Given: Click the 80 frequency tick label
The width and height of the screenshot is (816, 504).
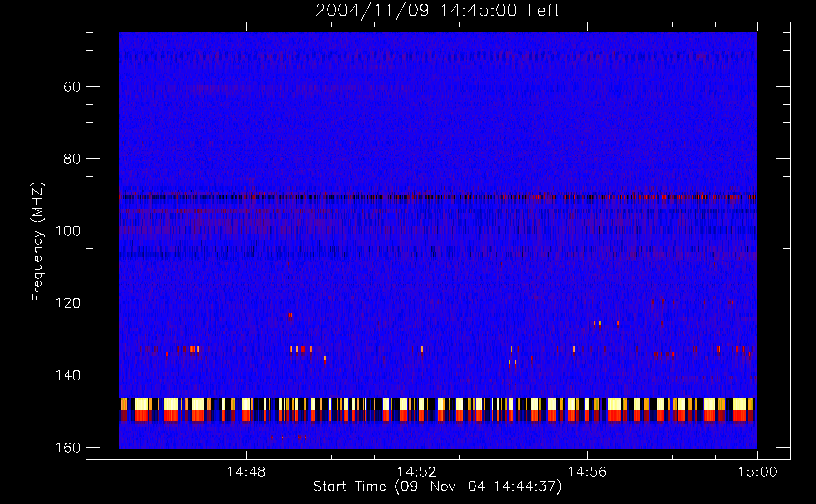Looking at the screenshot, I should click(x=72, y=159).
